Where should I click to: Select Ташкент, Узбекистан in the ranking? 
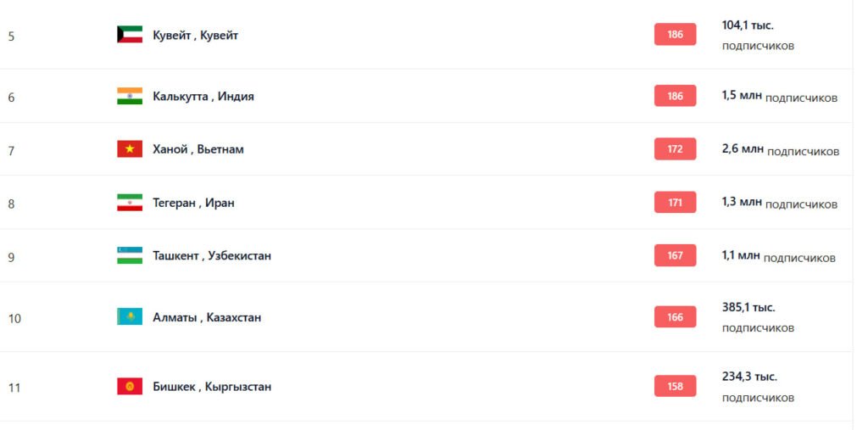point(212,255)
